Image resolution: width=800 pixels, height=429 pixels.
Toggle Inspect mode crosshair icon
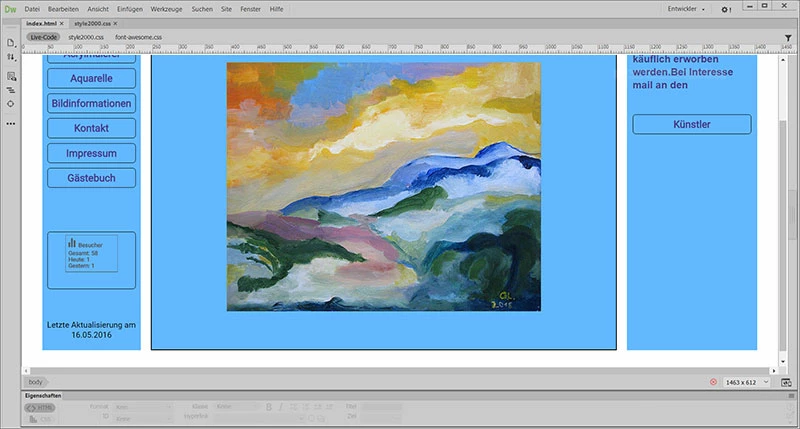pyautogui.click(x=11, y=104)
